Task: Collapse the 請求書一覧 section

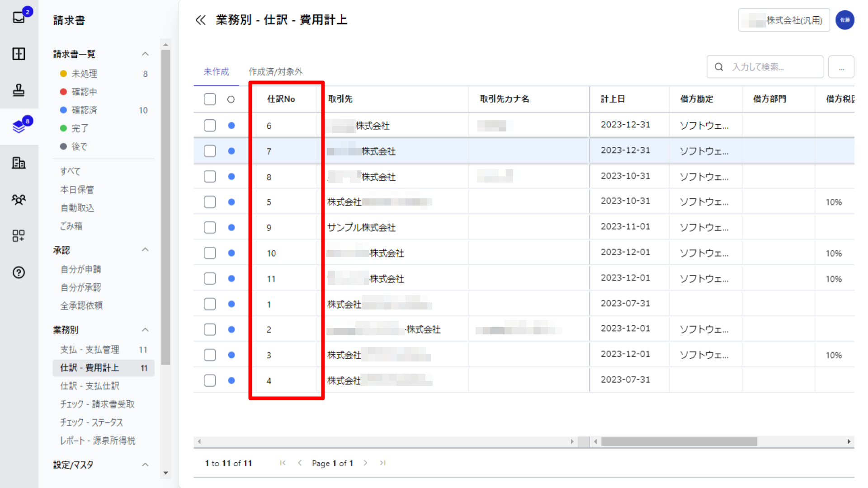Action: [145, 54]
